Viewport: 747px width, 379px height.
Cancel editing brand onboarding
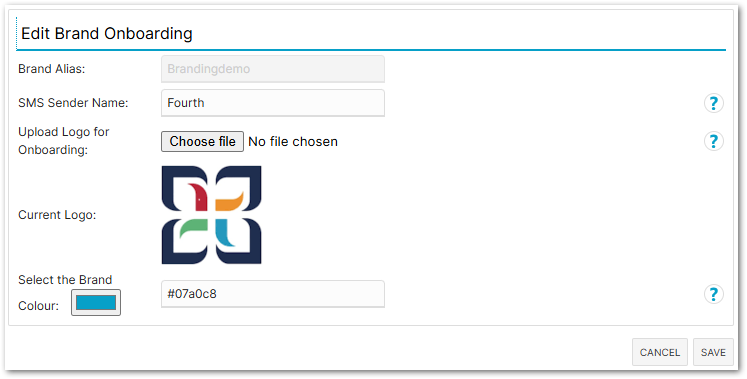pos(660,352)
